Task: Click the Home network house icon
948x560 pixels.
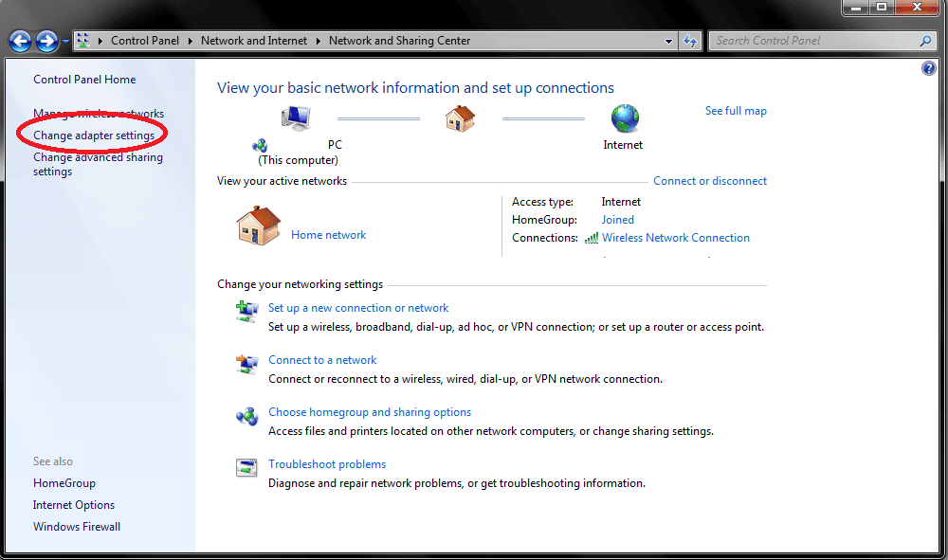Action: click(x=258, y=226)
